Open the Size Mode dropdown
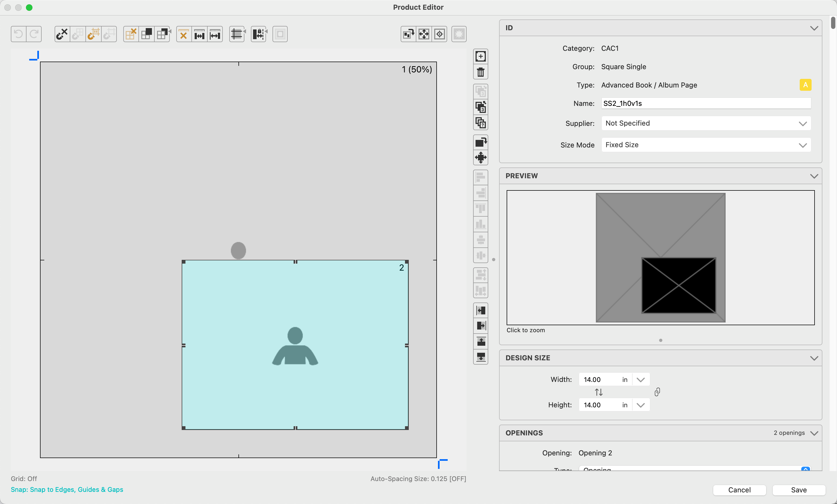This screenshot has height=504, width=837. coord(706,145)
